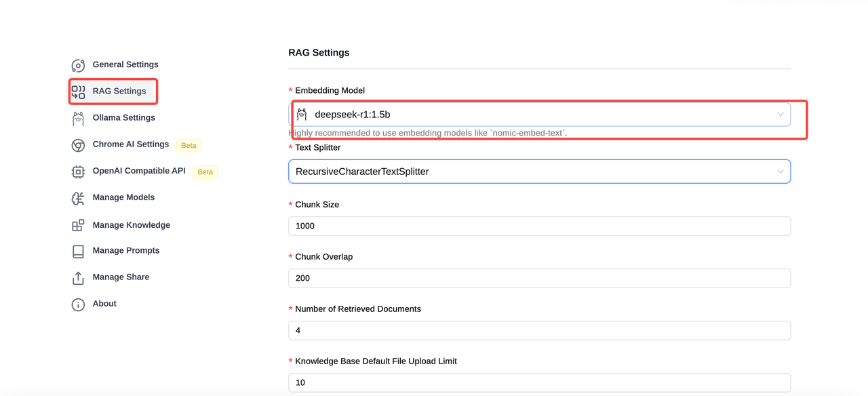Open the Manage Prompts section

pyautogui.click(x=125, y=251)
